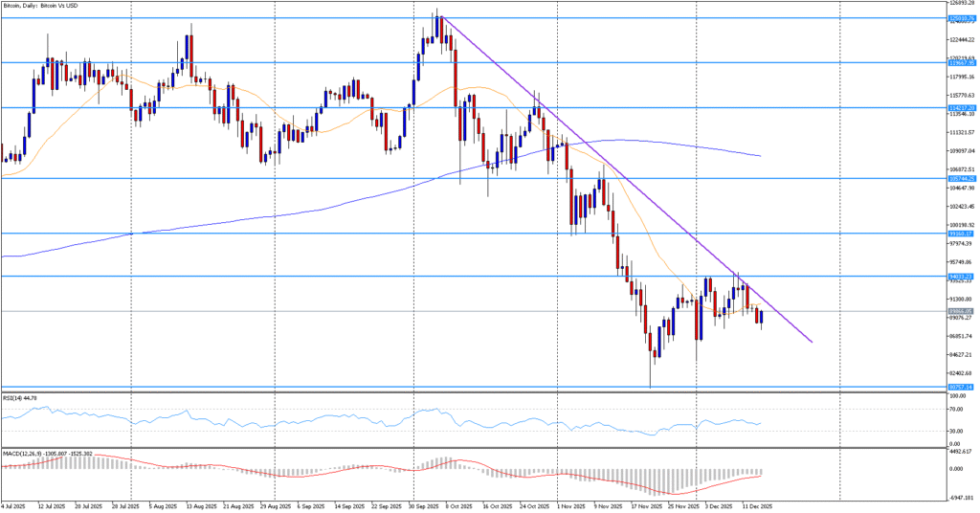Click the current price marker 89866.05

tap(961, 311)
